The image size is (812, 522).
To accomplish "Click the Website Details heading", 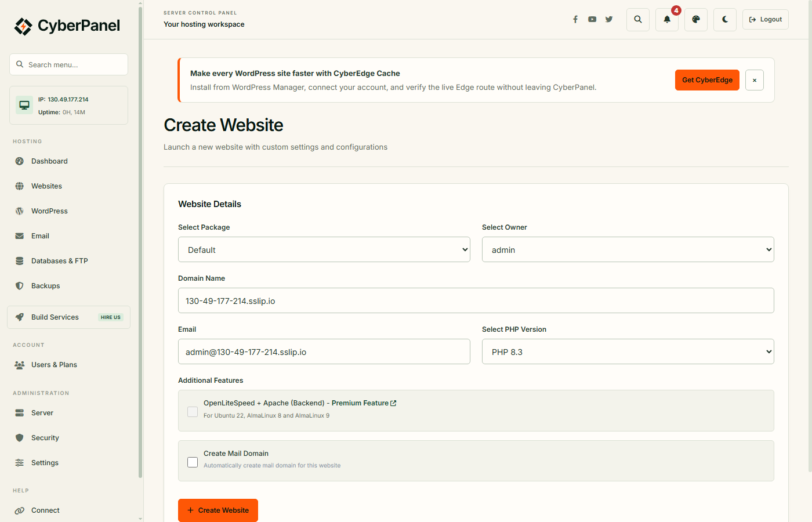I will tap(209, 204).
